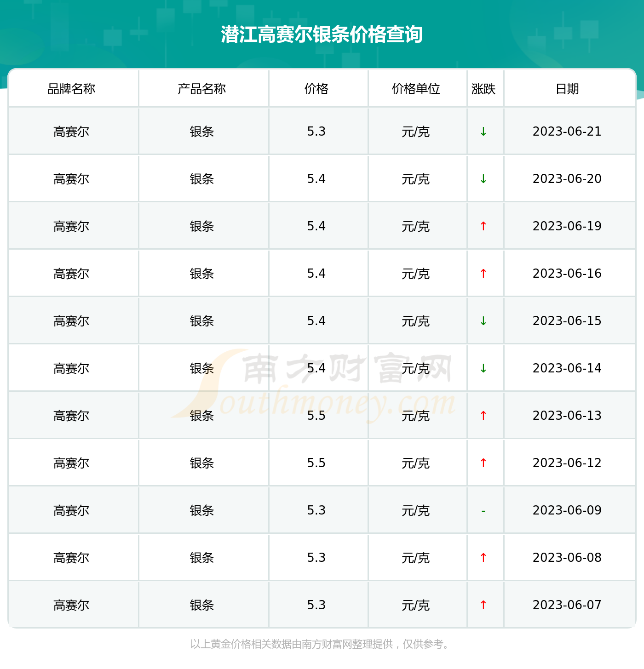Viewport: 644px width, 669px height.
Task: Select the 价格 column header
Action: tap(316, 89)
